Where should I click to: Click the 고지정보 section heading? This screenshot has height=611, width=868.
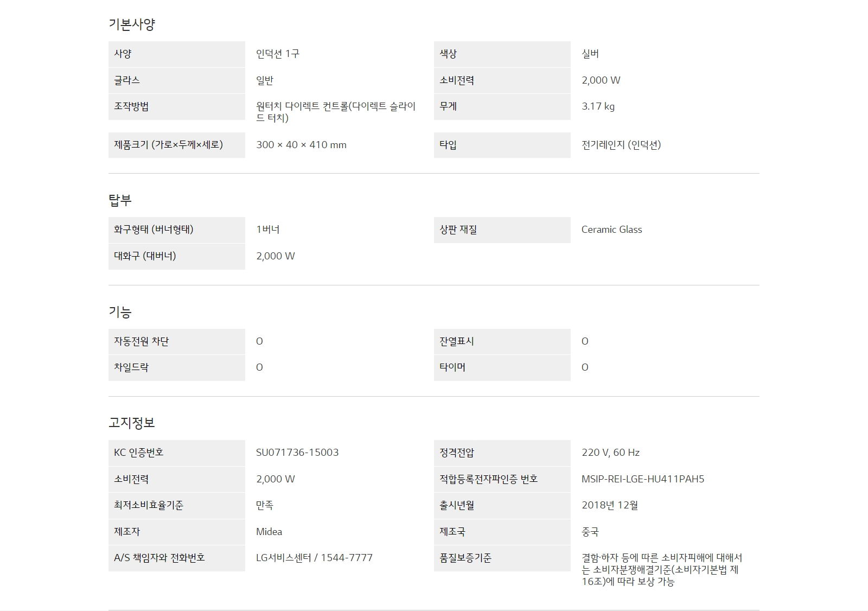[132, 423]
